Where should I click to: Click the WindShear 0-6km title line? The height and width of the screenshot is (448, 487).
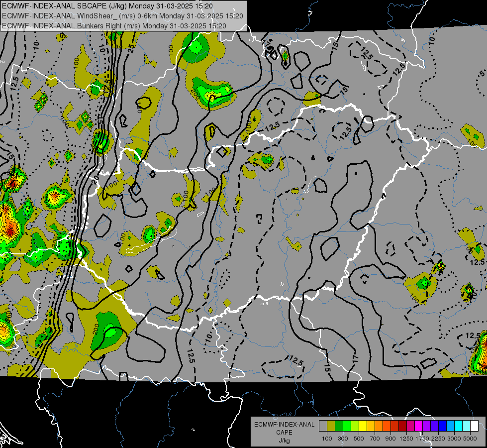pyautogui.click(x=122, y=16)
